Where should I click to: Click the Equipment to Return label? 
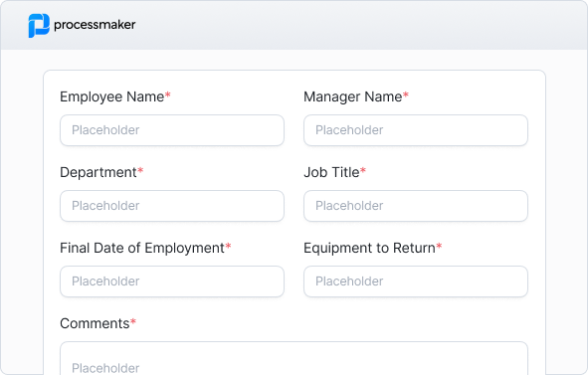point(369,249)
